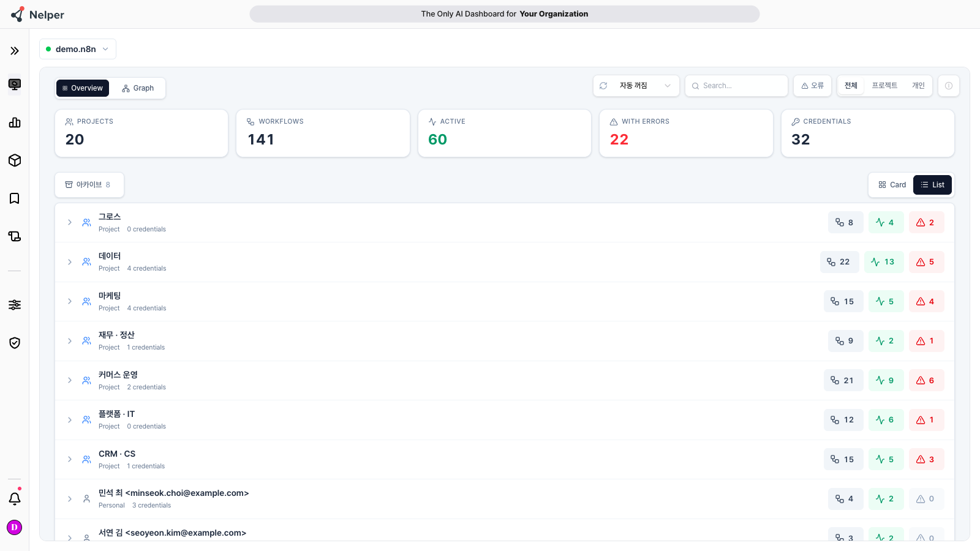
Task: Open the sliders settings sidebar icon
Action: 15,305
